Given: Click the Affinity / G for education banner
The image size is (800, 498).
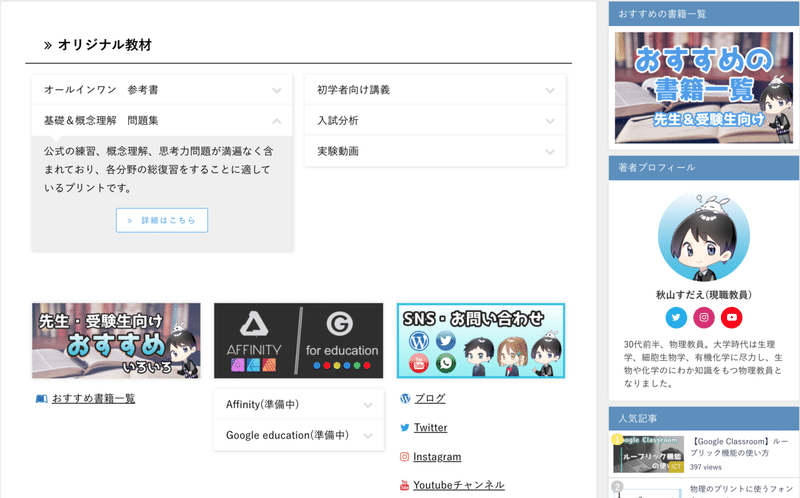Looking at the screenshot, I should [298, 341].
